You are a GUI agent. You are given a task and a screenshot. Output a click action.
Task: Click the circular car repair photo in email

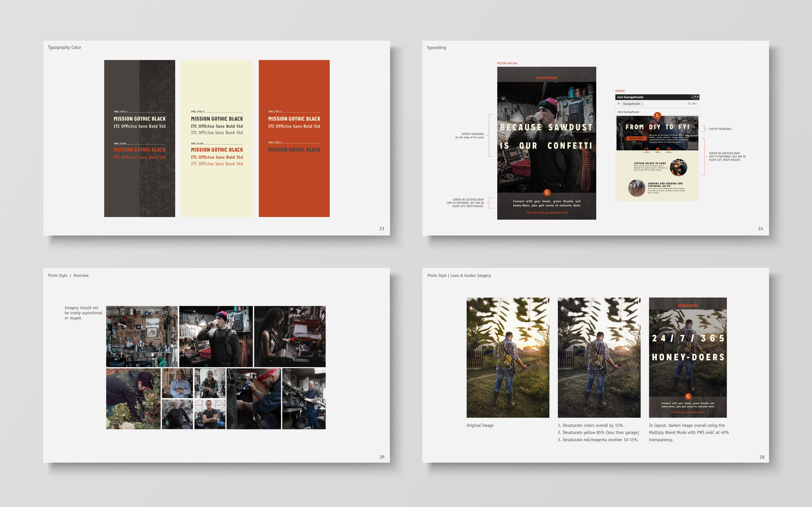pyautogui.click(x=678, y=167)
